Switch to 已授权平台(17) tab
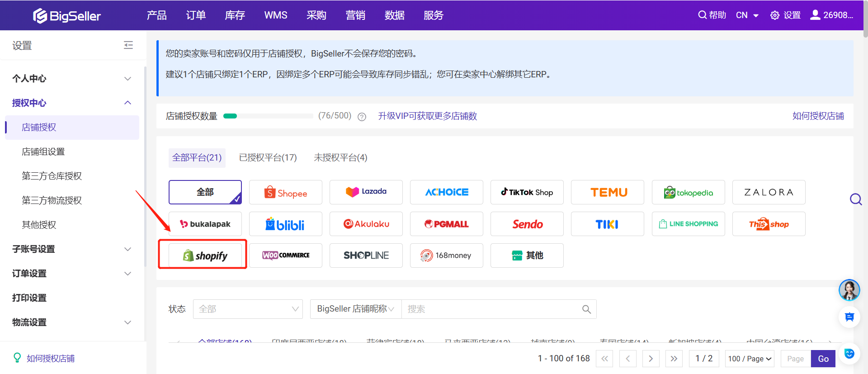868x374 pixels. pos(268,158)
